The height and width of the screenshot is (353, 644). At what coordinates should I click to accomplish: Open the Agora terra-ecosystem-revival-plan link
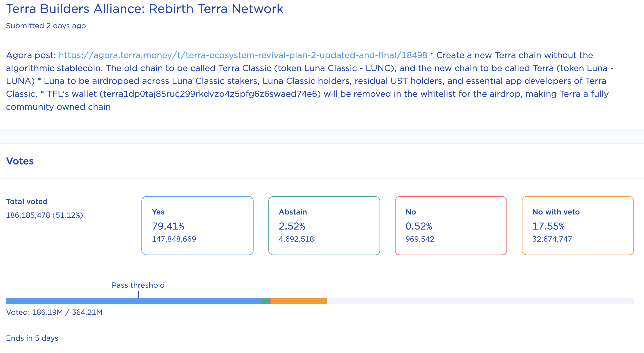click(243, 55)
